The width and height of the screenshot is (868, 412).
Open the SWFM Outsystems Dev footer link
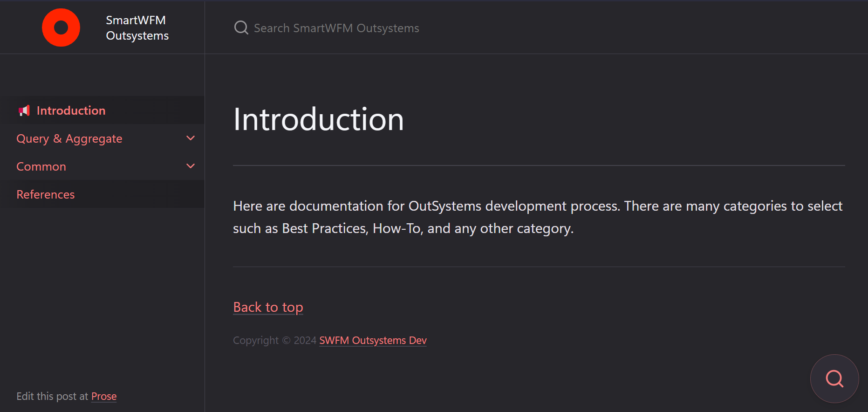point(373,340)
